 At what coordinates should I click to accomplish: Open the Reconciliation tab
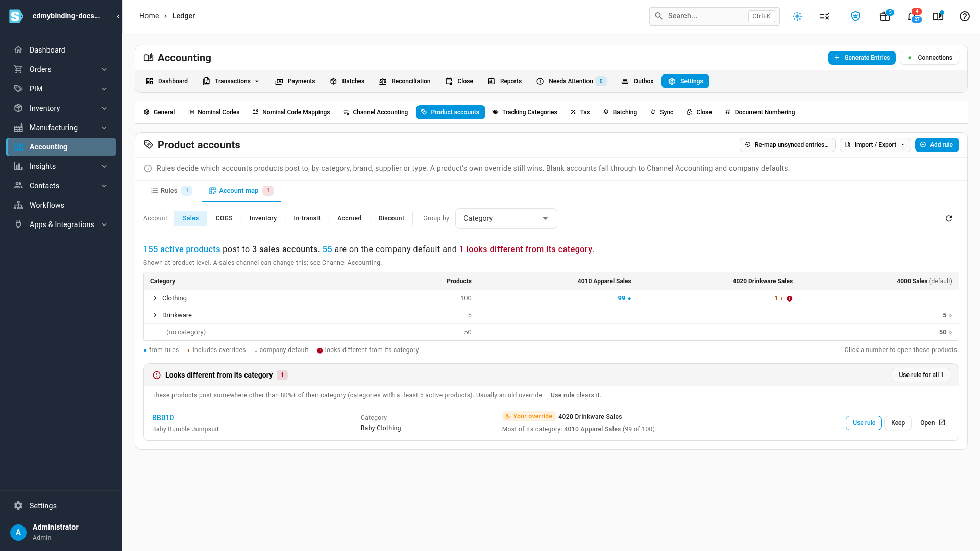click(x=405, y=81)
